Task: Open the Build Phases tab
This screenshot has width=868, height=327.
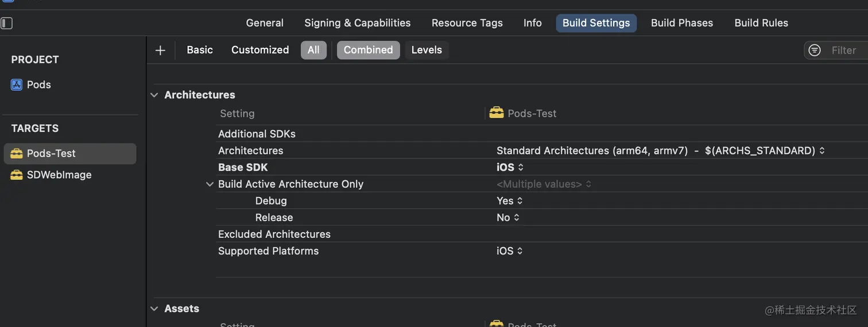Action: click(x=682, y=23)
